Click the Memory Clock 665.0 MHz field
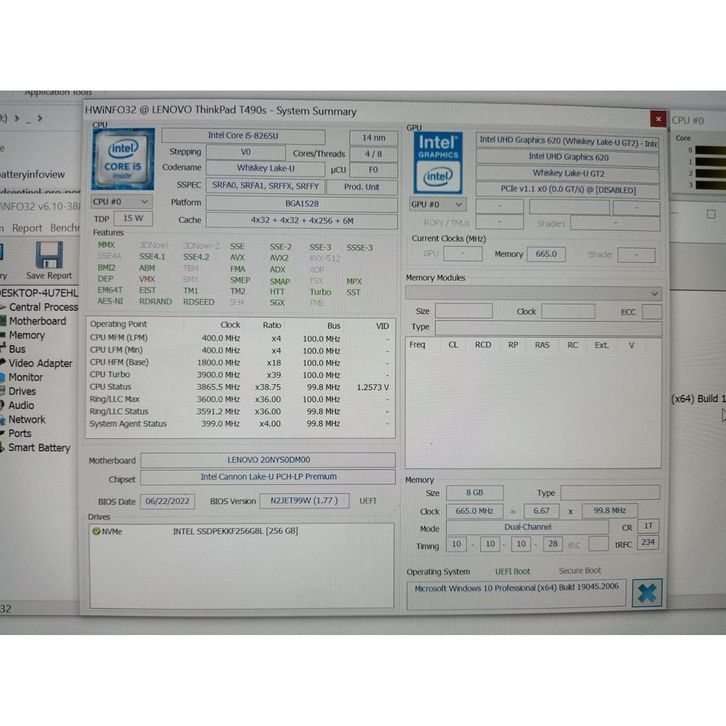The image size is (726, 726). click(475, 511)
